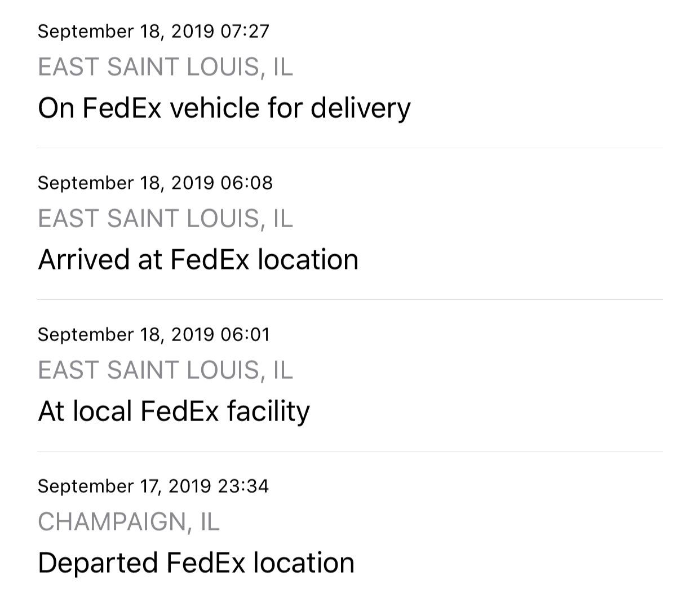Screen dimensions: 700x602
Task: Open the 'Departed FedEx location' status entry
Action: click(x=196, y=563)
